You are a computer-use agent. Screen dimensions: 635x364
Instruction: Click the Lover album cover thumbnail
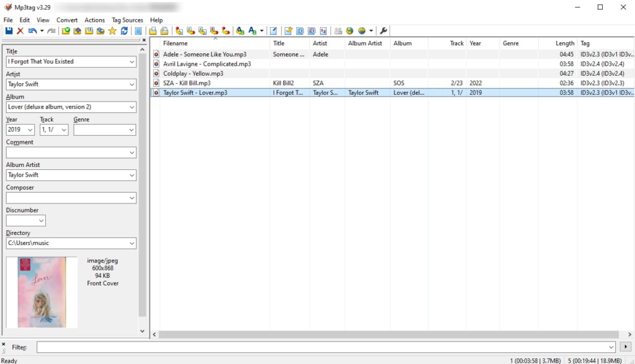point(41,293)
